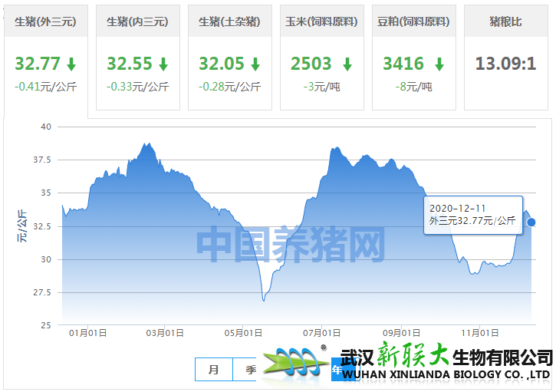
Task: Click the down arrow beside 32.77
Action: [x=71, y=64]
